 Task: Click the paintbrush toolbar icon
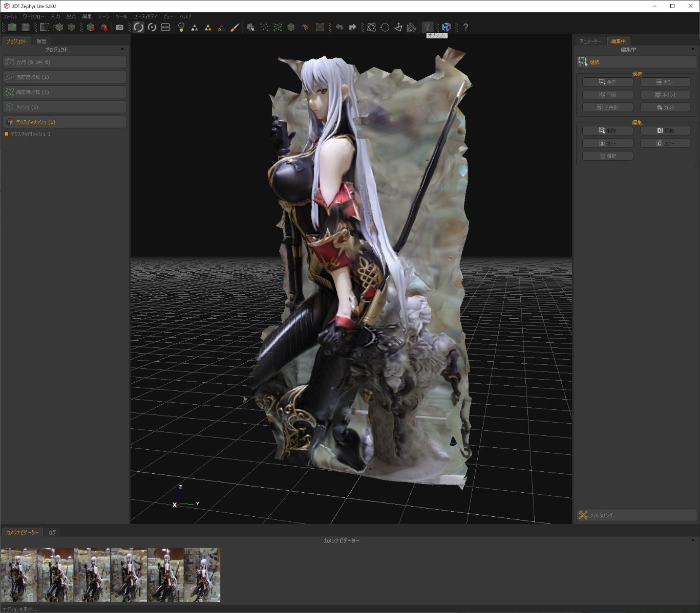[235, 27]
